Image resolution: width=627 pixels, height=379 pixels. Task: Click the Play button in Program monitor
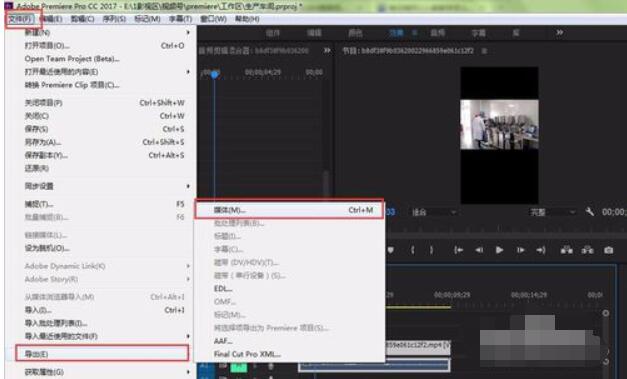(499, 250)
